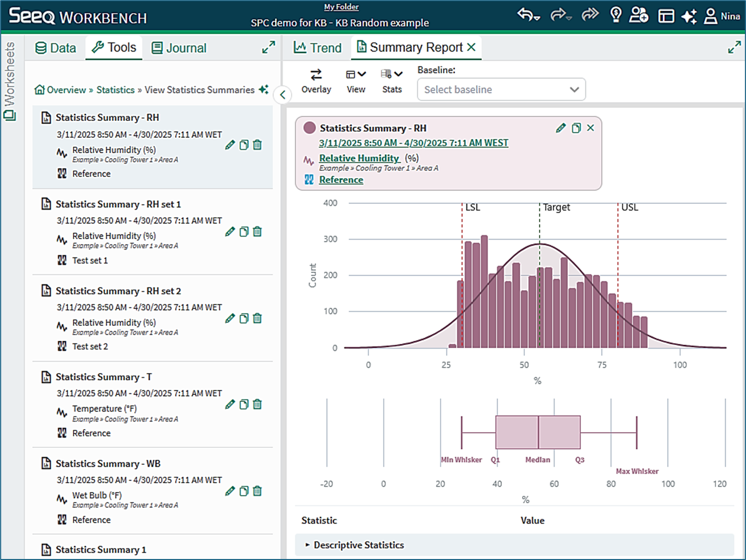The width and height of the screenshot is (746, 560).
Task: Delete Statistics Summary - T
Action: [257, 405]
